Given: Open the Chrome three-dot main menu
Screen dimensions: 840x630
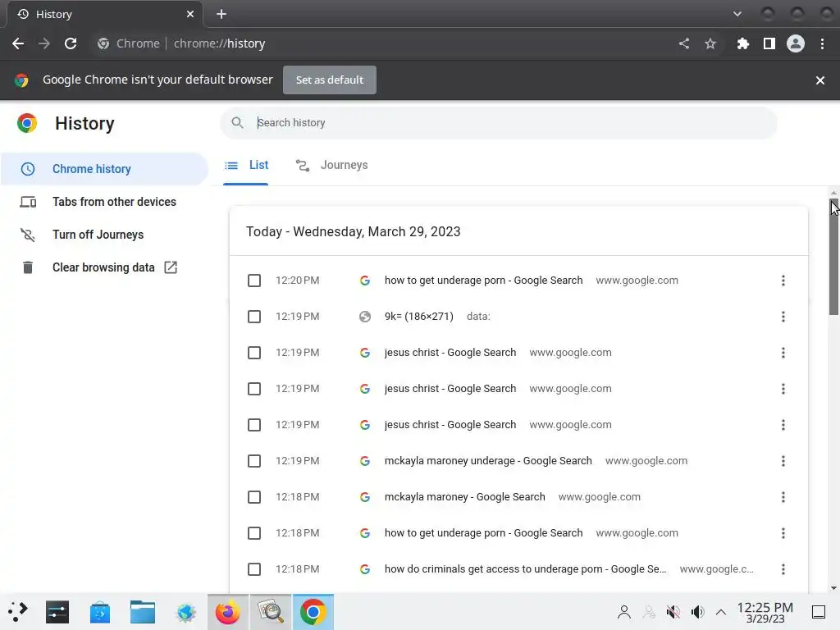Looking at the screenshot, I should point(822,43).
